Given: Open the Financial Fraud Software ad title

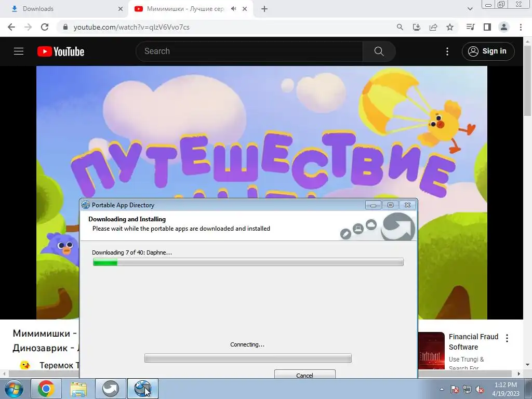Looking at the screenshot, I should coord(473,342).
